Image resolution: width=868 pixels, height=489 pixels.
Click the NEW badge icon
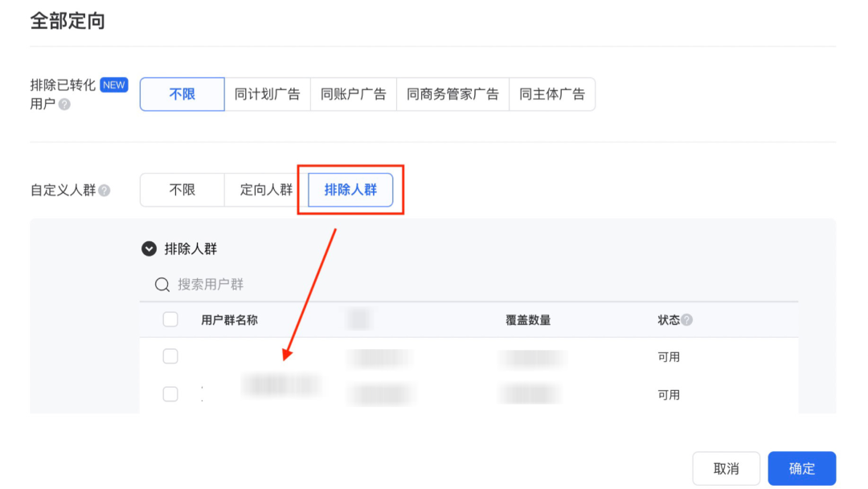[114, 84]
